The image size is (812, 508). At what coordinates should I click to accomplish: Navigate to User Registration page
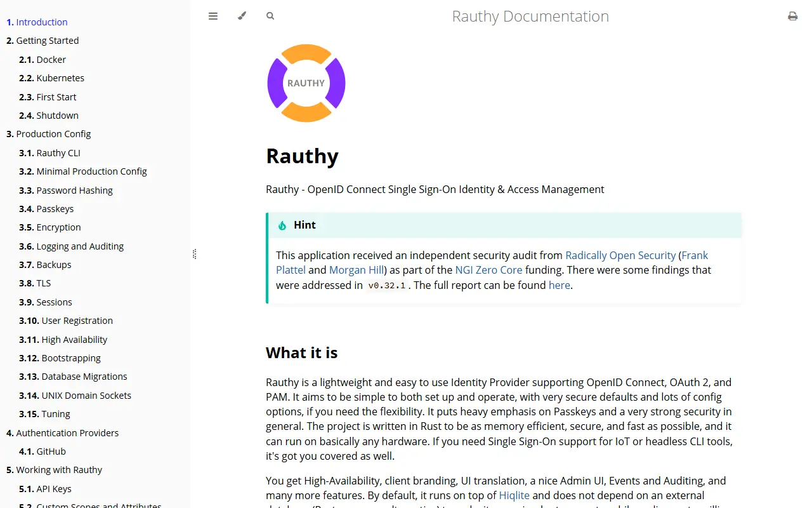[x=66, y=321]
